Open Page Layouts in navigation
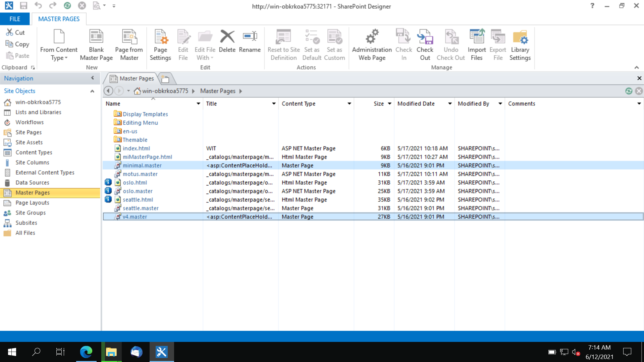The height and width of the screenshot is (362, 644). 32,202
